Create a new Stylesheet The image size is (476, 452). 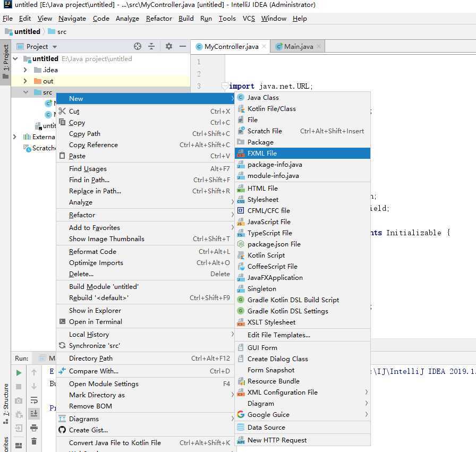(303, 199)
